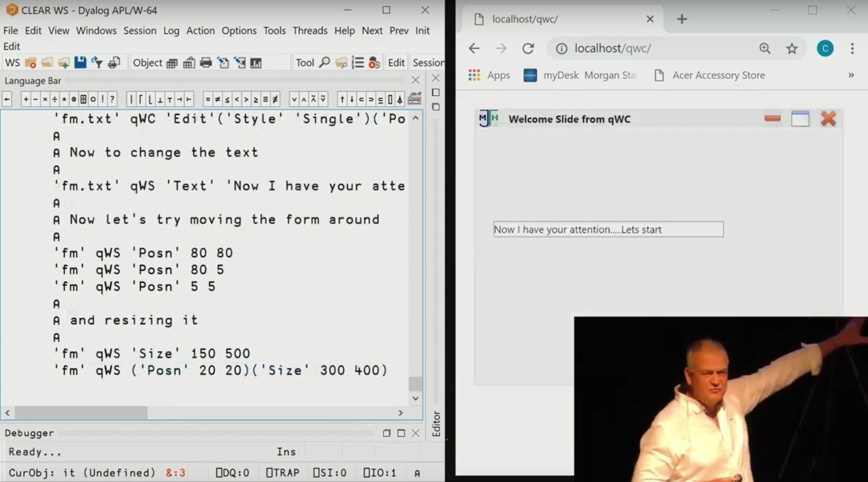Click the Next menu item
868x482 pixels.
[x=372, y=31]
